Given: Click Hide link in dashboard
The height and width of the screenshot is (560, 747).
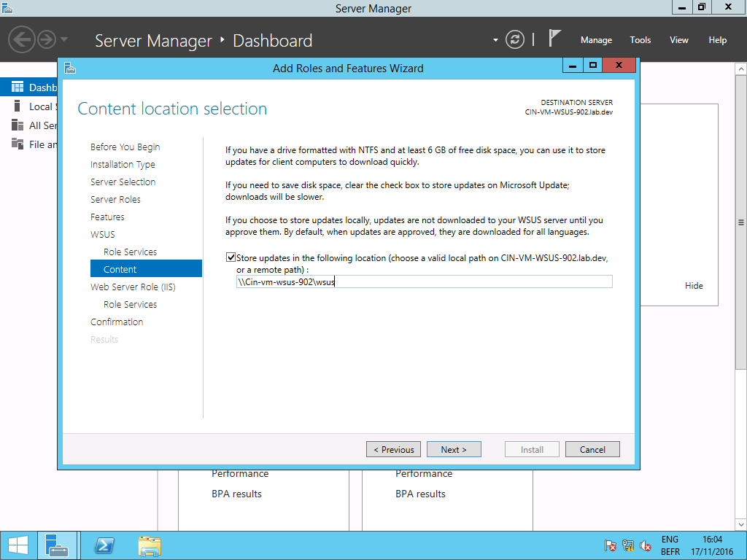Looking at the screenshot, I should [x=694, y=286].
